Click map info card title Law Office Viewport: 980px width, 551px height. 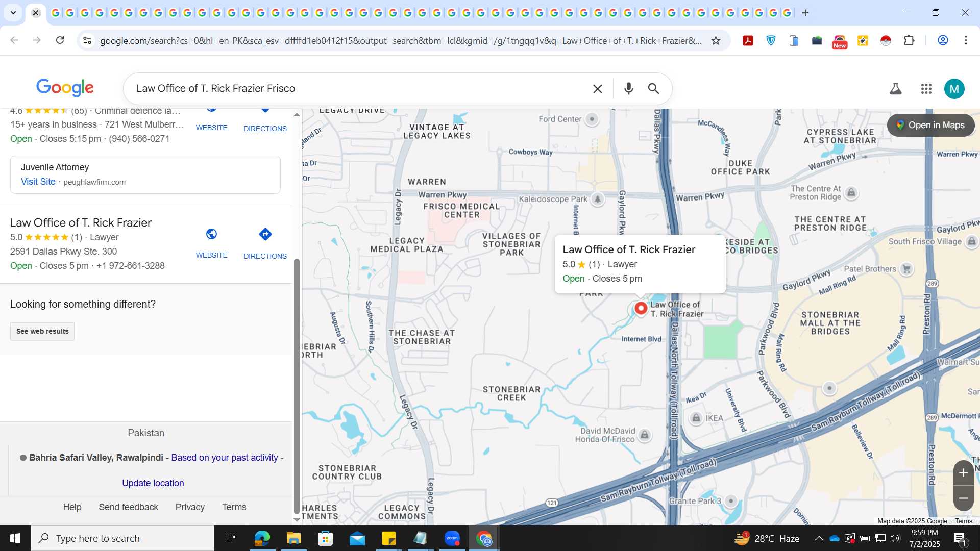tap(629, 249)
